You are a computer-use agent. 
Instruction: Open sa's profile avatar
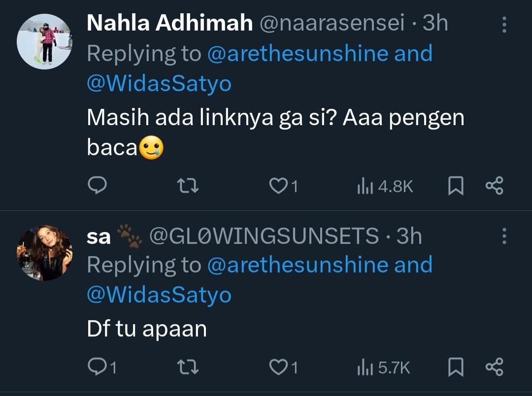[44, 253]
